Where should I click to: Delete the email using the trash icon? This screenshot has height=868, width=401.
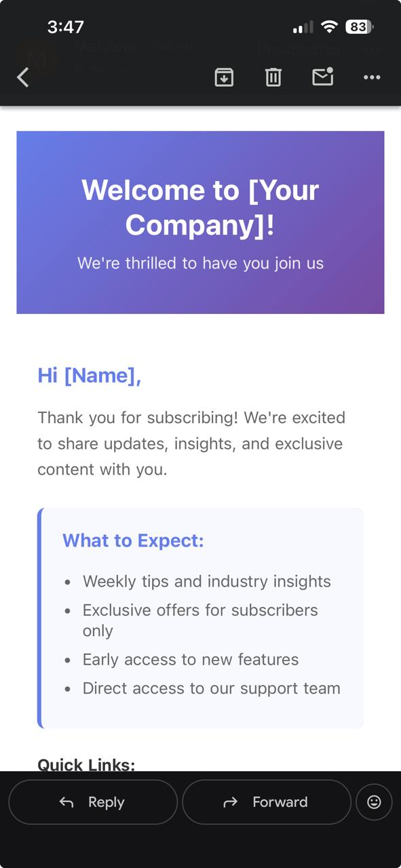point(273,77)
